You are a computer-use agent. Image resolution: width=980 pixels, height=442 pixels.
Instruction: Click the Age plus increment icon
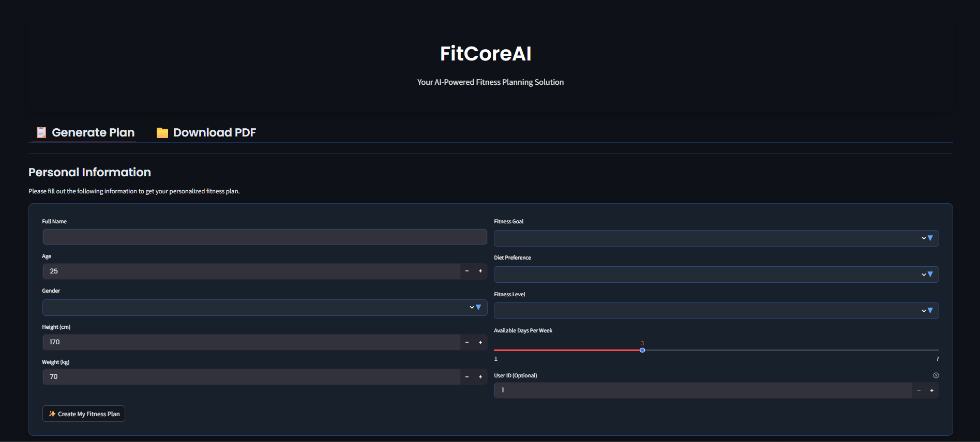[x=480, y=271]
